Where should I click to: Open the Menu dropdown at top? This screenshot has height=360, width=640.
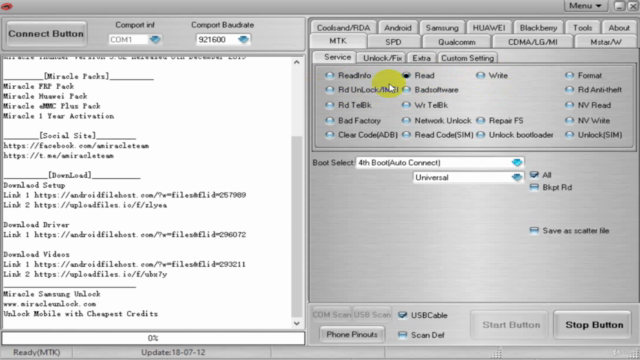click(585, 6)
